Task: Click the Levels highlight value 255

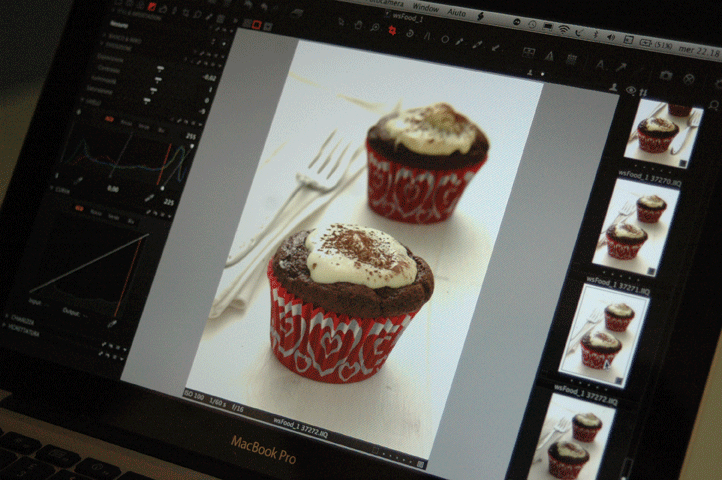Action: pos(191,136)
